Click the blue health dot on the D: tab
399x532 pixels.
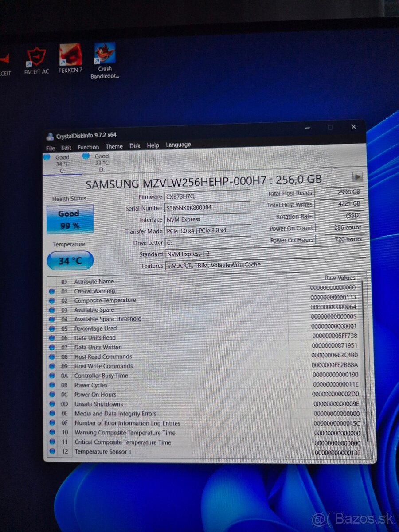coord(86,156)
